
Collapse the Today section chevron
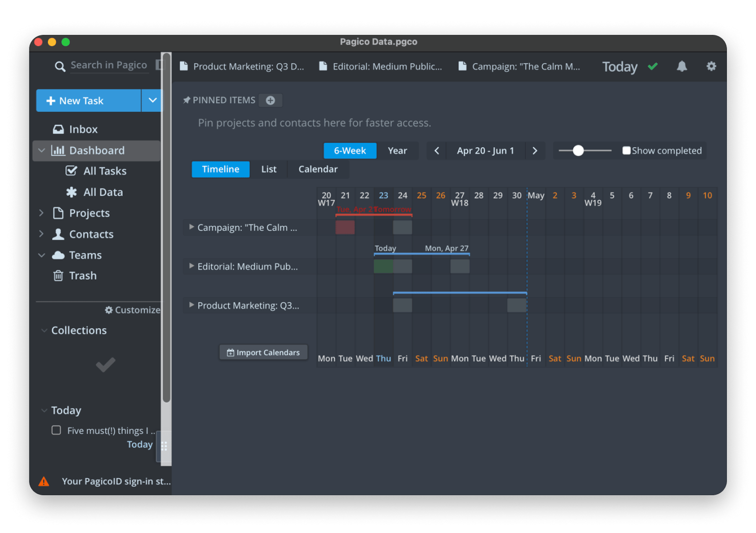44,410
